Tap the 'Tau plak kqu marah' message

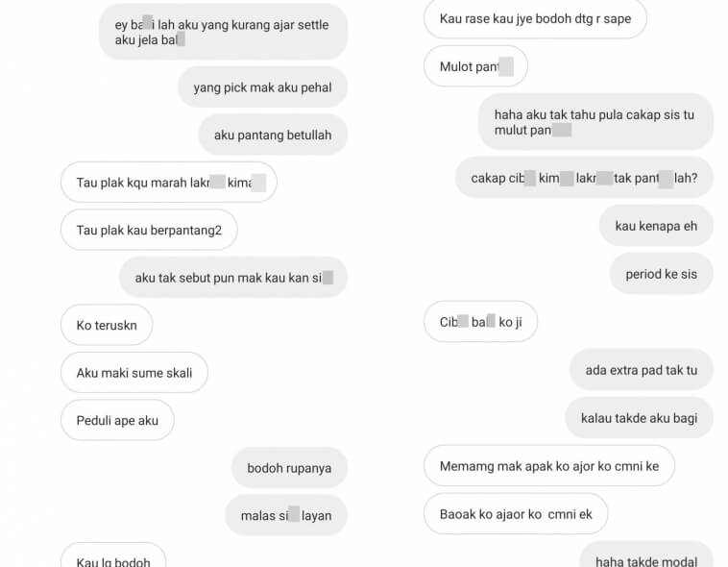[169, 183]
